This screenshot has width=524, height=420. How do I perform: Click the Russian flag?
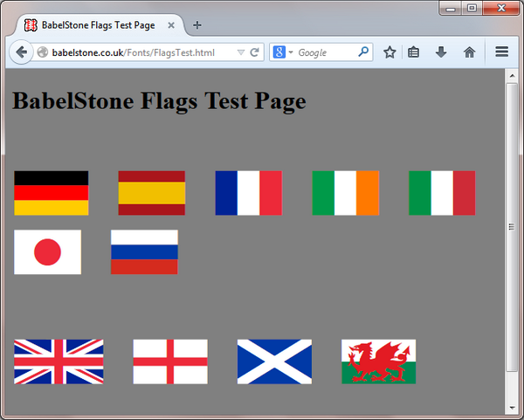click(x=144, y=252)
